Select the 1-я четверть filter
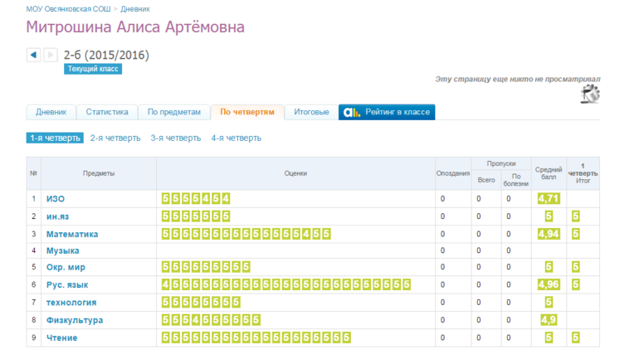639x364 pixels. pyautogui.click(x=55, y=138)
